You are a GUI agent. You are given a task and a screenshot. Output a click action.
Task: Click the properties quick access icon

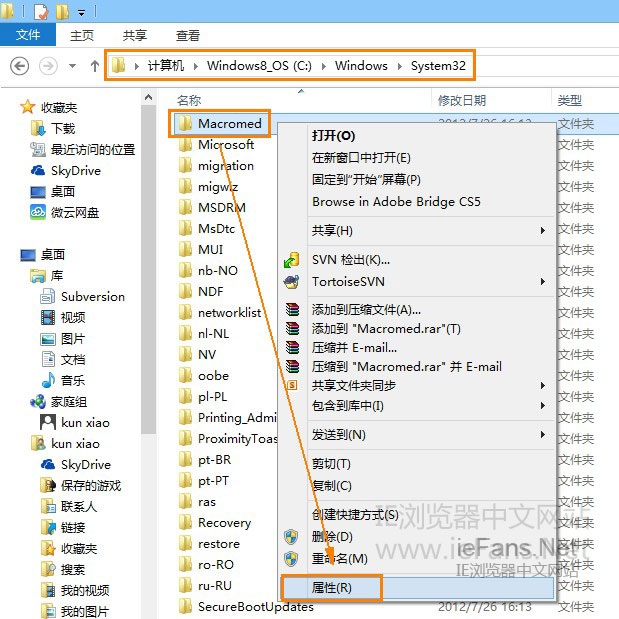(41, 11)
